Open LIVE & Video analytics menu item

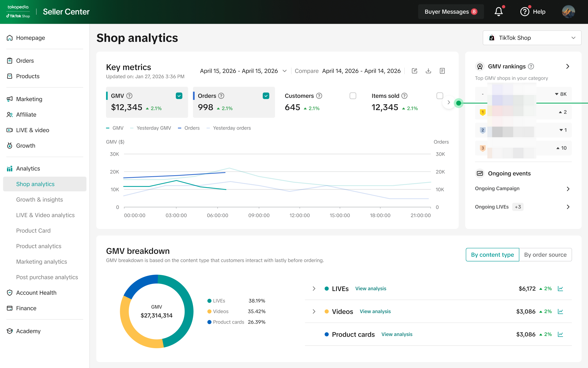[45, 215]
